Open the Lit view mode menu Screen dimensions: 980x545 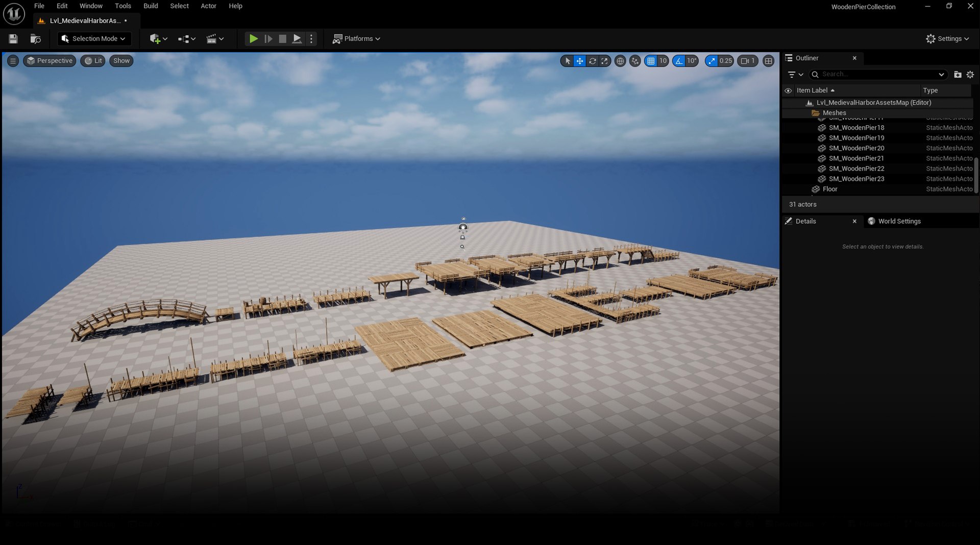tap(93, 61)
